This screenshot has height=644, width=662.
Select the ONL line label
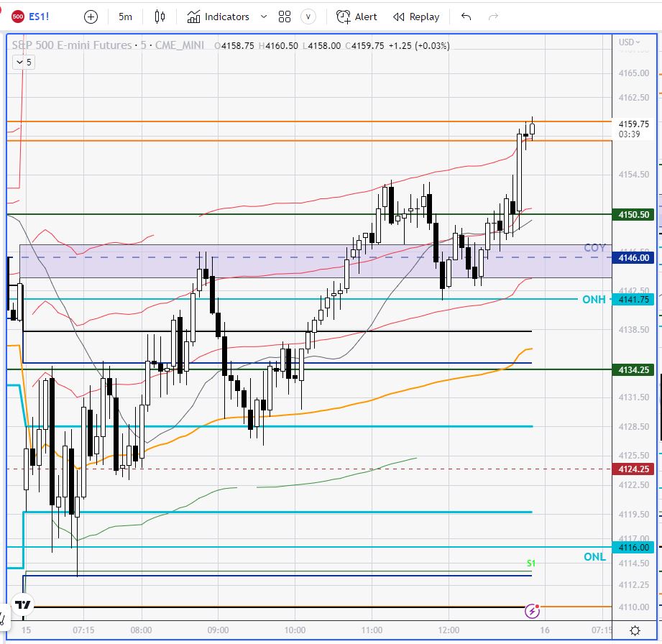(x=594, y=557)
